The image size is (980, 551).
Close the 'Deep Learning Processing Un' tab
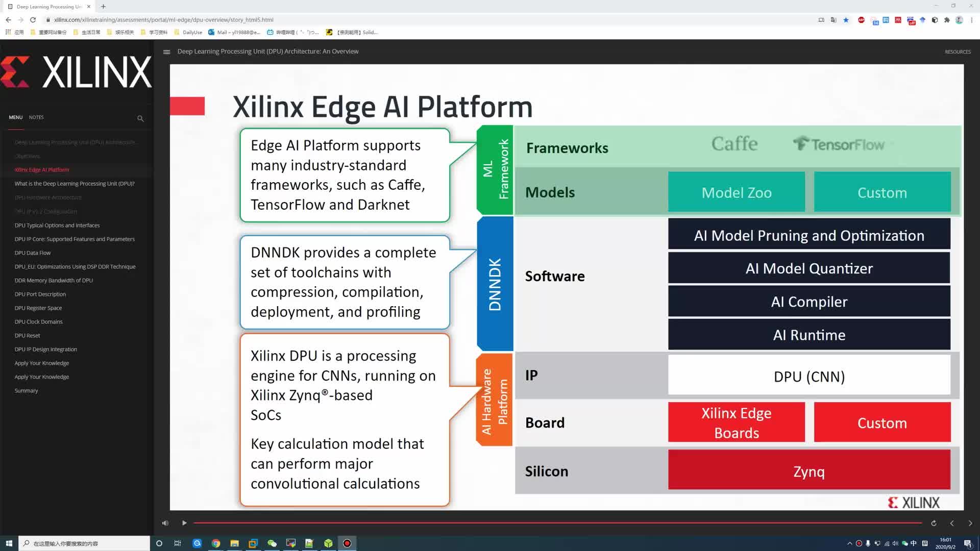(x=88, y=7)
